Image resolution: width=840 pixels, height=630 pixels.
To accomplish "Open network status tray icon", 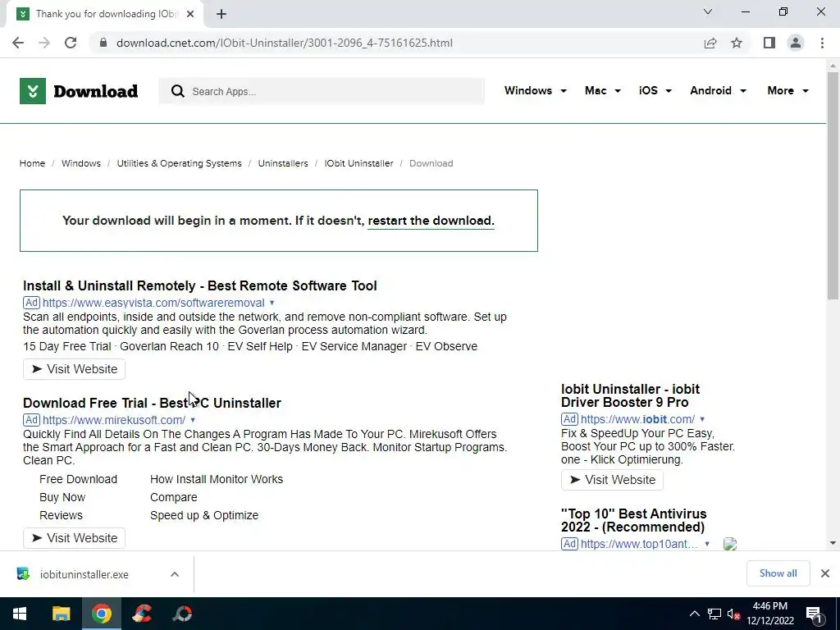I will point(714,614).
